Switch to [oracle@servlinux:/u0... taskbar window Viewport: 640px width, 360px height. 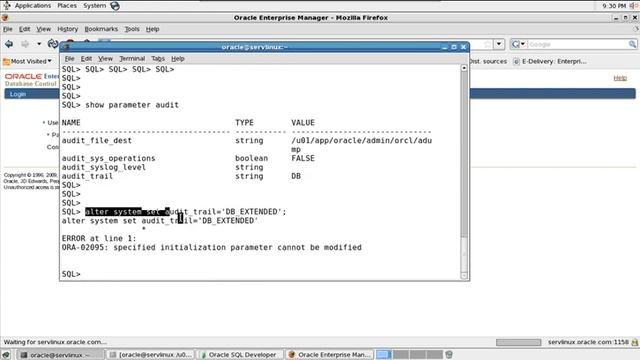tap(150, 355)
